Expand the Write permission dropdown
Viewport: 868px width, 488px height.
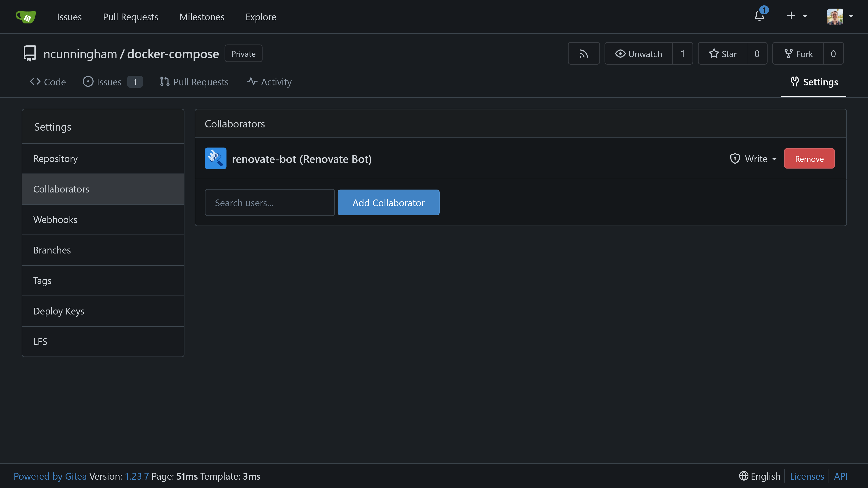pyautogui.click(x=753, y=159)
